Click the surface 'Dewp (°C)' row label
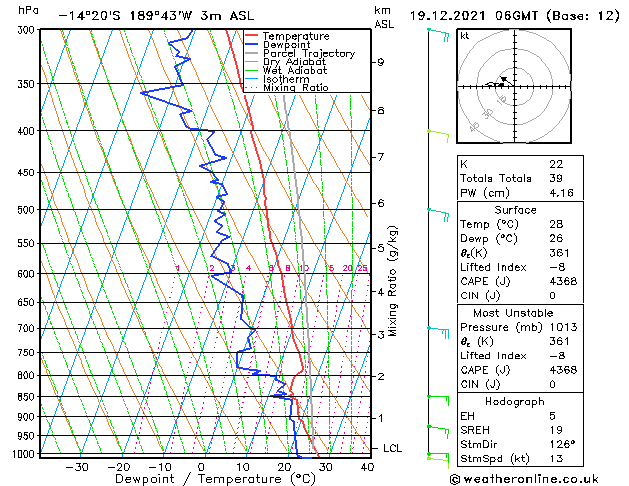 [x=489, y=239]
